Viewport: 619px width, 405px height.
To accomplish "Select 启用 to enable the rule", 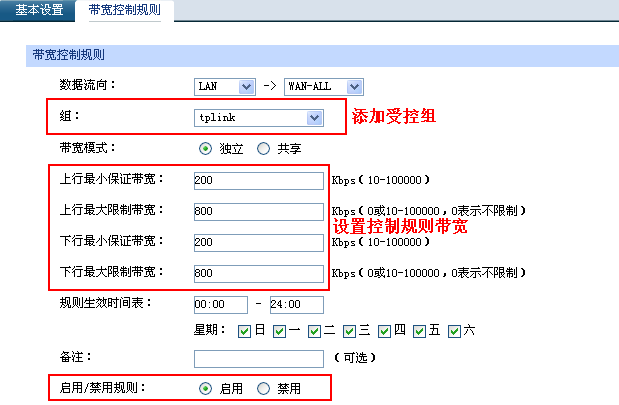I will coord(206,388).
